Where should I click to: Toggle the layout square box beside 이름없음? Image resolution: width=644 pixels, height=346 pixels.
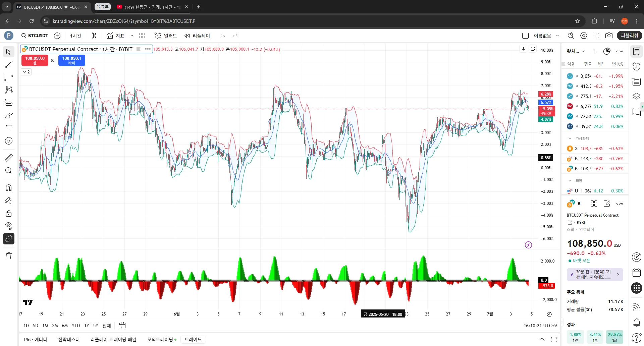pyautogui.click(x=526, y=36)
